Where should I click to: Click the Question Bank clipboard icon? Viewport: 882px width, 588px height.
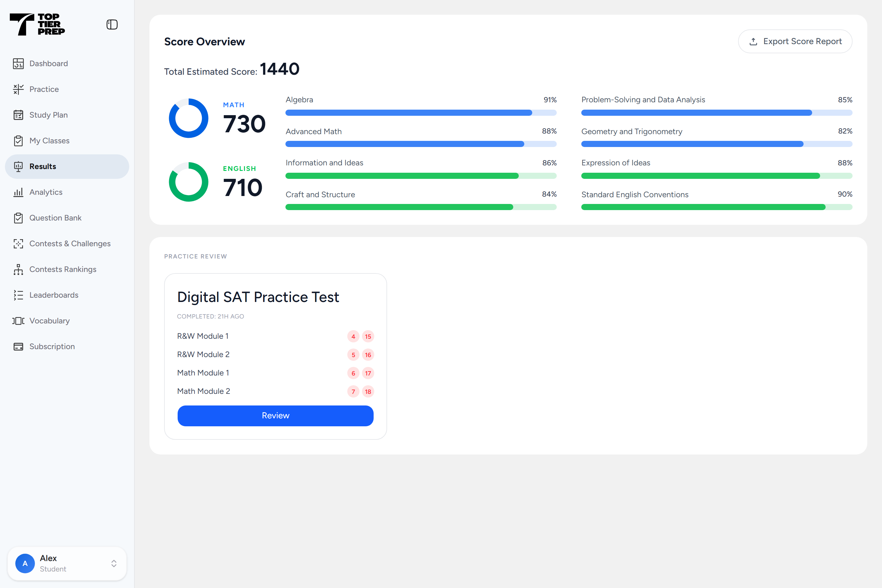click(x=18, y=218)
